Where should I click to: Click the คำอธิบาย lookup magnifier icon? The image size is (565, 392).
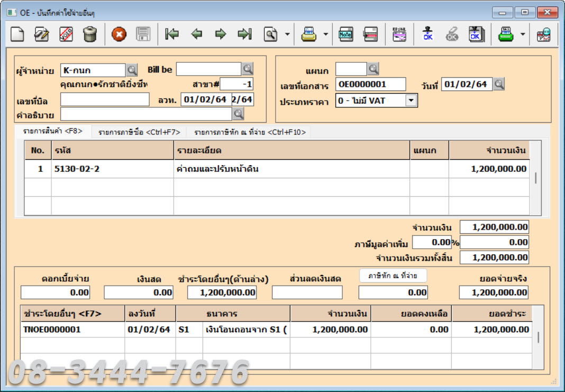point(238,114)
